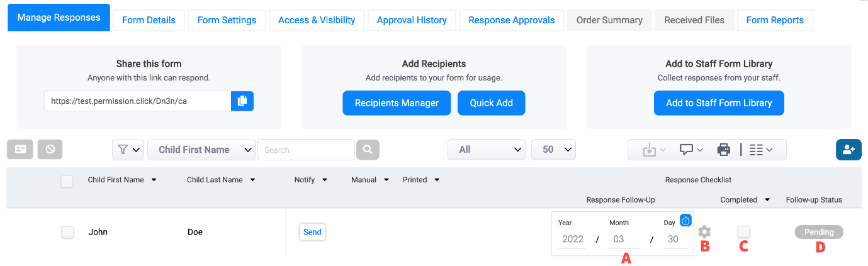Click the Pending follow-up status badge
Image resolution: width=868 pixels, height=266 pixels.
(818, 232)
